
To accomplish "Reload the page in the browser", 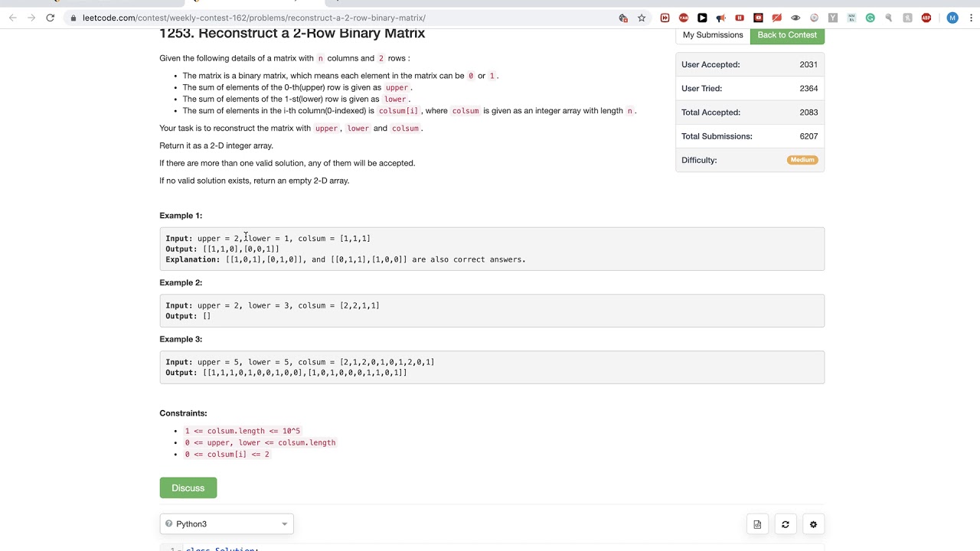I will click(x=50, y=18).
